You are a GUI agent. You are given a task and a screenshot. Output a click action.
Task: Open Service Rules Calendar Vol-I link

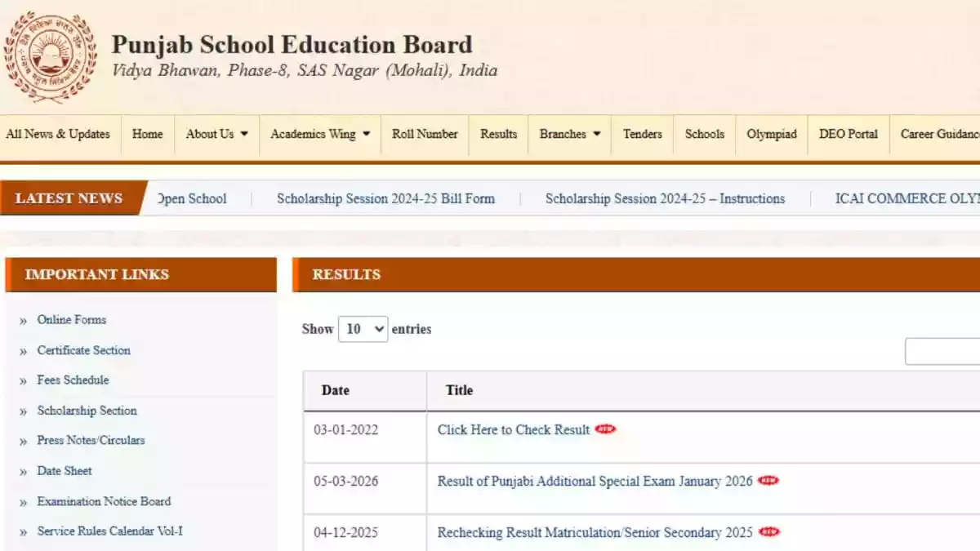[x=110, y=531]
